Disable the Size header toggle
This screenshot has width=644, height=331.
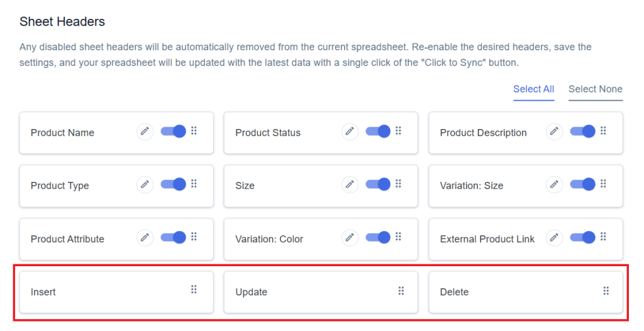click(378, 184)
